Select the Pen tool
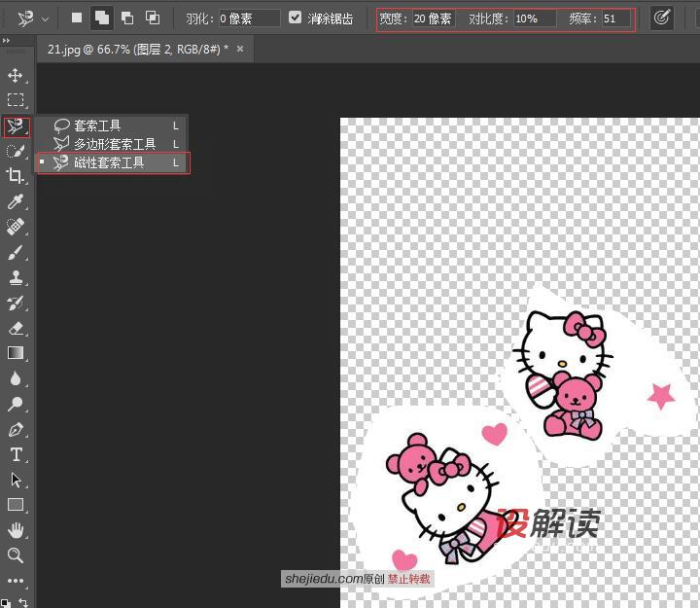700x608 pixels. (16, 429)
